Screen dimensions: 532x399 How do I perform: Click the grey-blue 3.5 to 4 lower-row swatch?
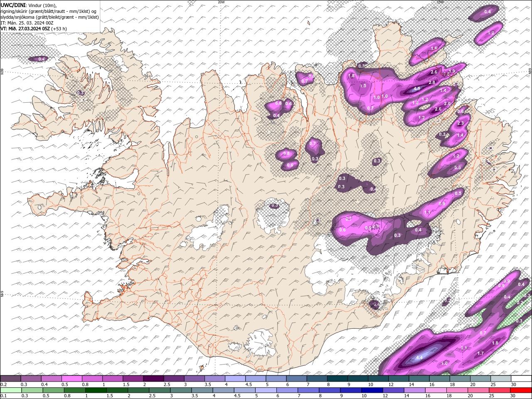[x=202, y=390]
